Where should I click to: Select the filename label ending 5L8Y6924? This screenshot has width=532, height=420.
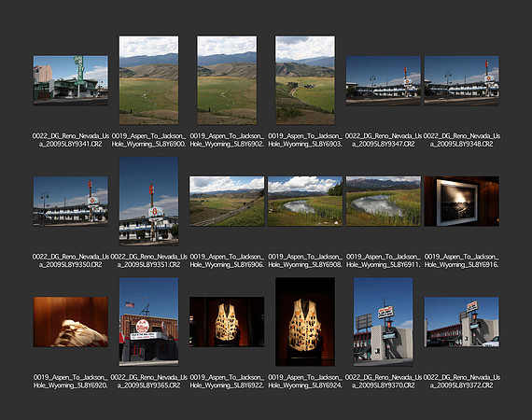(x=305, y=382)
